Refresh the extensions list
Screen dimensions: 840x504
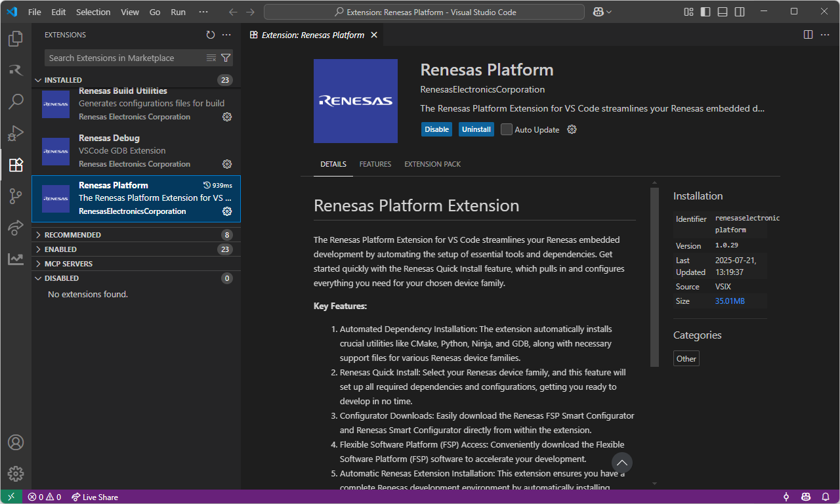(210, 35)
